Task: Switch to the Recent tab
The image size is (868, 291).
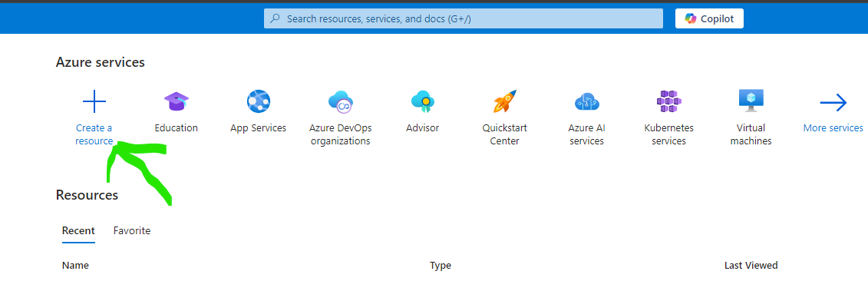Action: tap(78, 230)
